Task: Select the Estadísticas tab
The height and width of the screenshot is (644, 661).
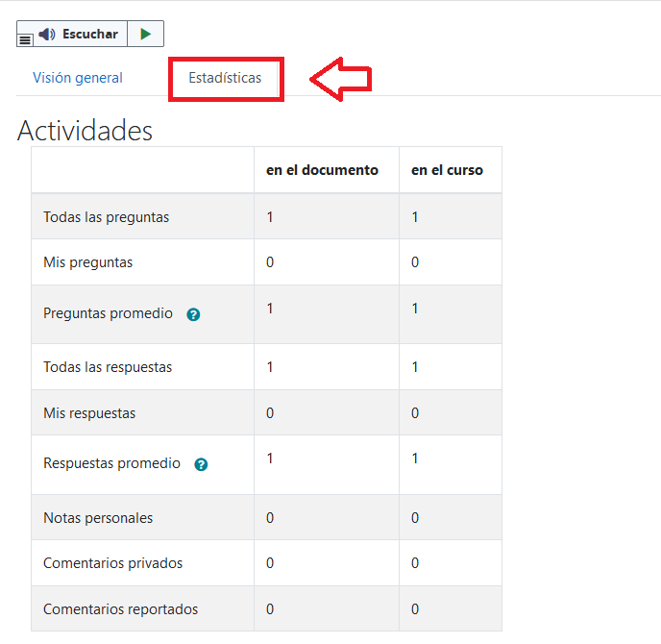Action: click(225, 78)
